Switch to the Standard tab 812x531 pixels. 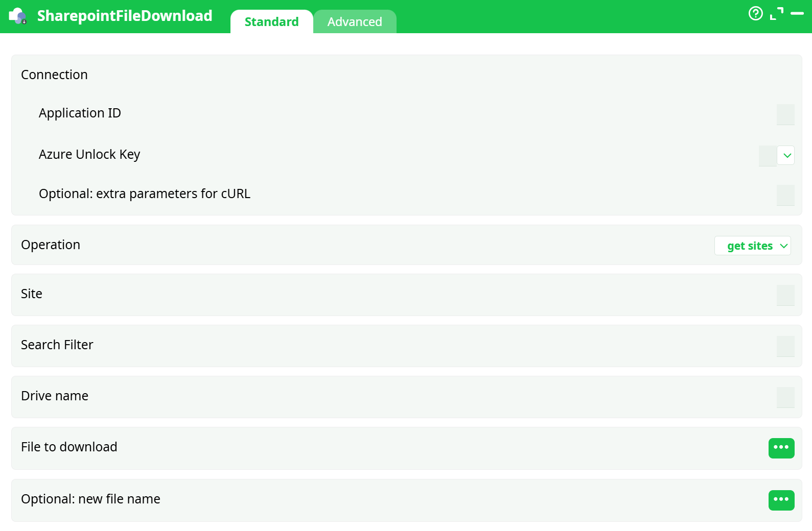pos(271,22)
